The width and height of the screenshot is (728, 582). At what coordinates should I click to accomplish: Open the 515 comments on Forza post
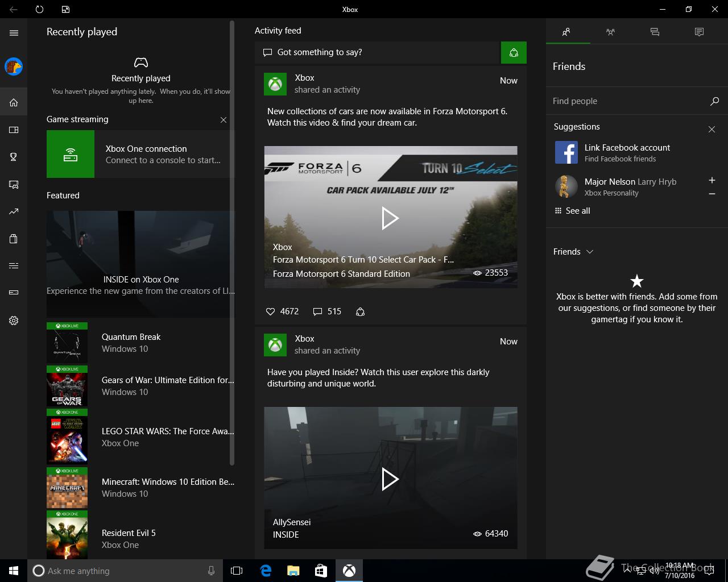pos(327,311)
